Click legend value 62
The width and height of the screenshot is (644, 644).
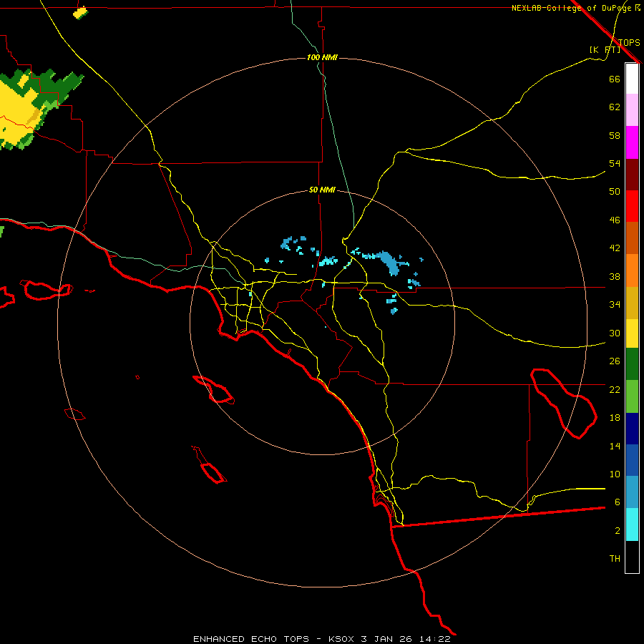615,107
